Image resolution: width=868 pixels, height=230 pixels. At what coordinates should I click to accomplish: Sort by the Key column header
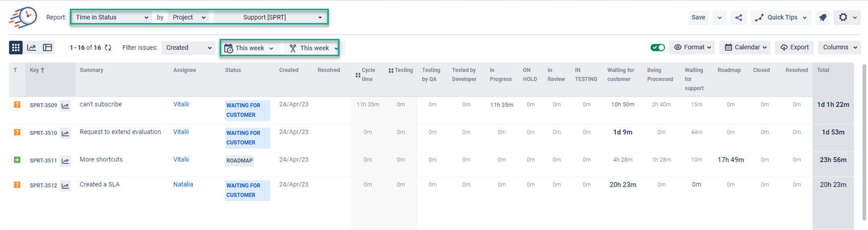[37, 71]
